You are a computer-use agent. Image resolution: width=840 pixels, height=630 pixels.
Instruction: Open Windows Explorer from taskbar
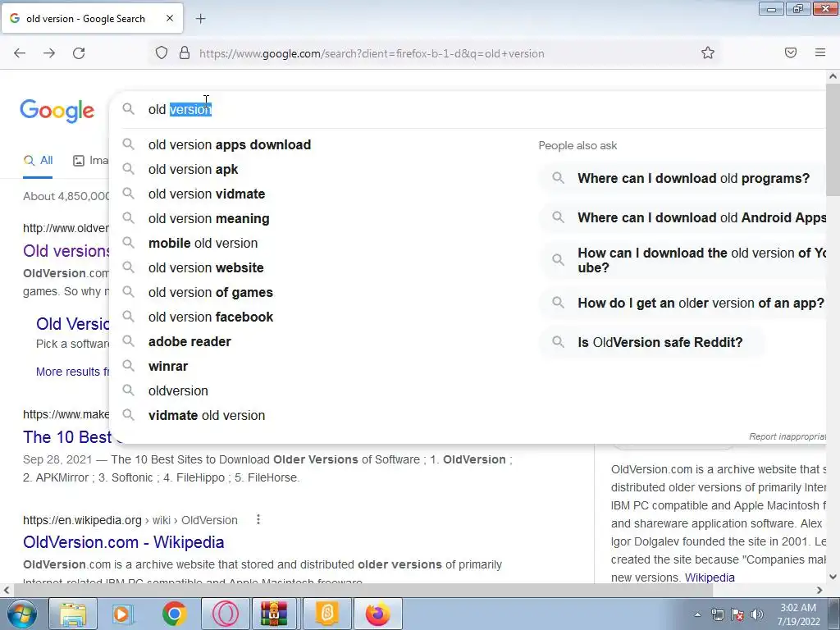(x=73, y=614)
